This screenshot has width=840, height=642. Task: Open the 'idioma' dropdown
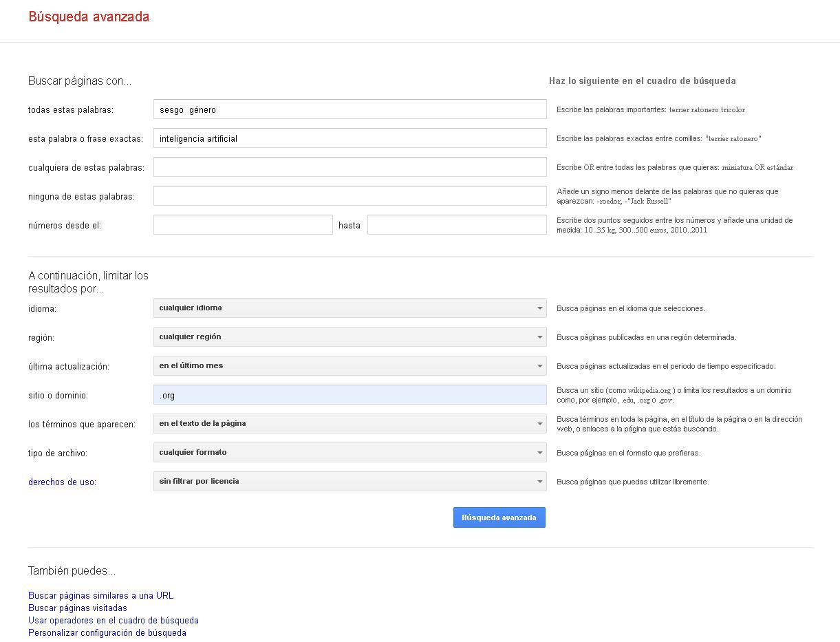[x=349, y=308]
